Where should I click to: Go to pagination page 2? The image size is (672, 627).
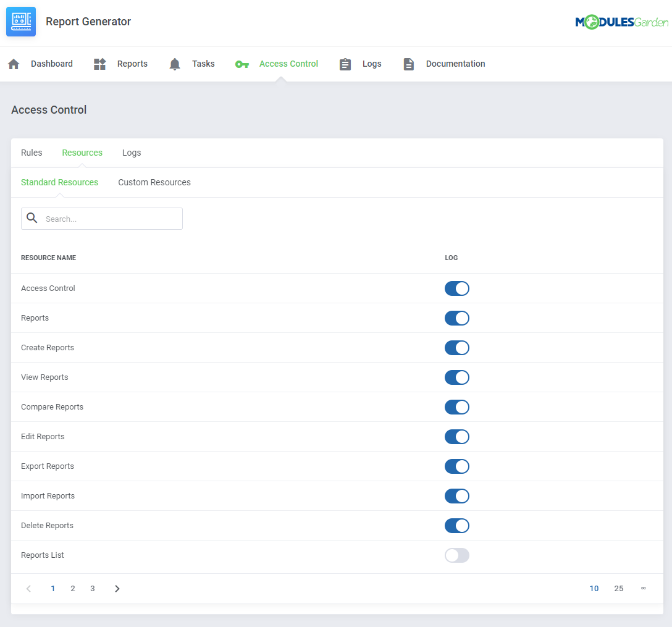[x=73, y=589]
